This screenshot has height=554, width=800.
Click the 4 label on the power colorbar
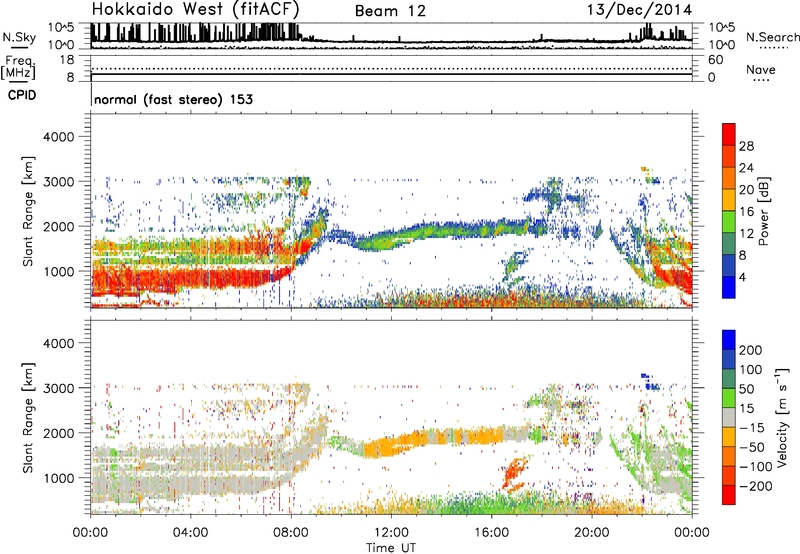coord(742,277)
